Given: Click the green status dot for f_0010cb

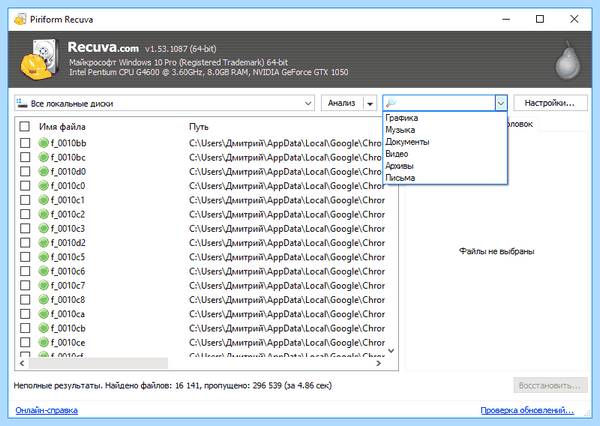Looking at the screenshot, I should pos(44,328).
